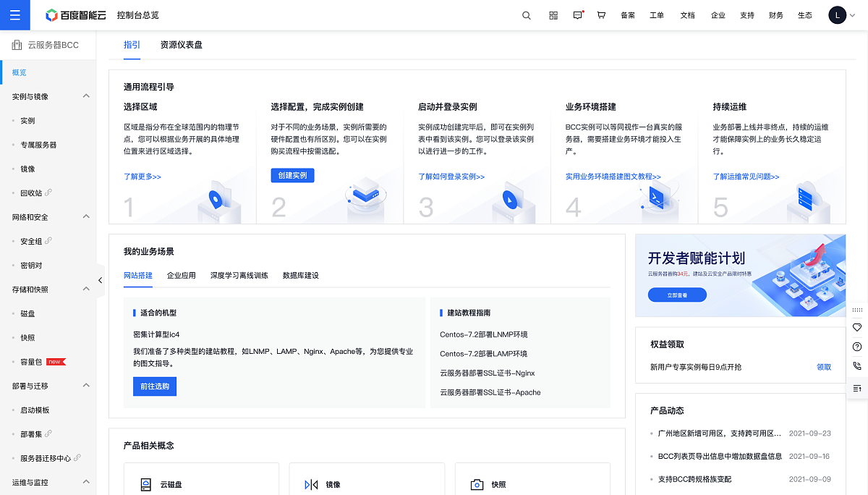
Task: Open Centos-7.2部署LNMP环境 tutorial
Action: click(x=484, y=334)
